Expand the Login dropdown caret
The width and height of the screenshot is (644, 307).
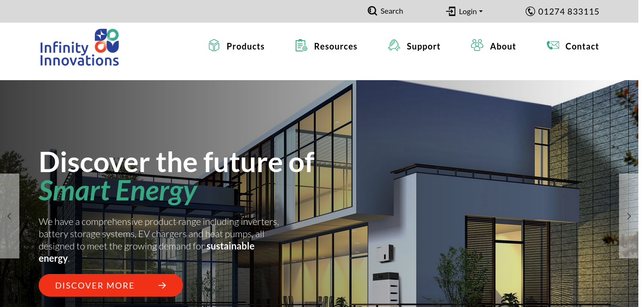tap(481, 12)
